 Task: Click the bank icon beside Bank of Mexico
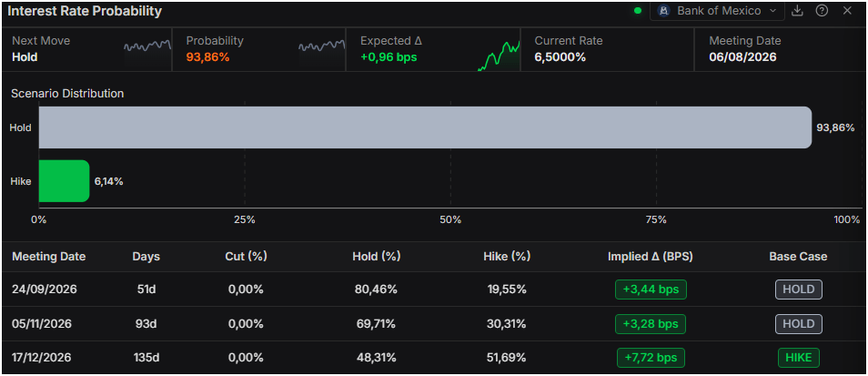[664, 11]
